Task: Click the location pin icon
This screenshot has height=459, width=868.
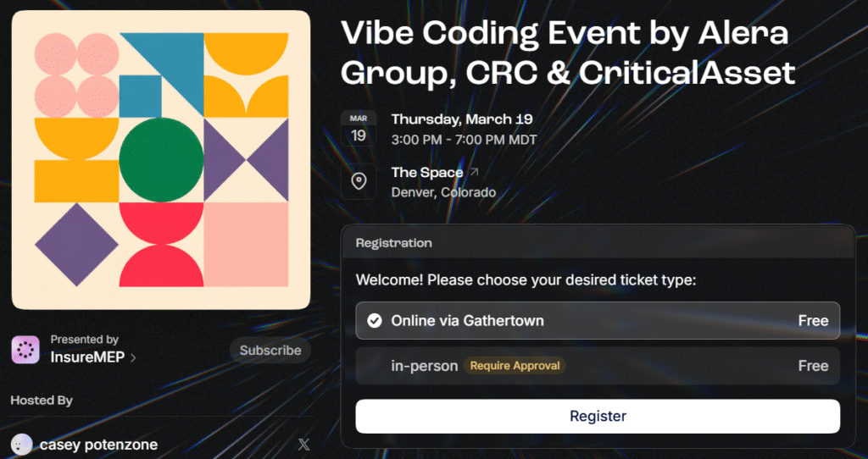Action: pyautogui.click(x=359, y=181)
